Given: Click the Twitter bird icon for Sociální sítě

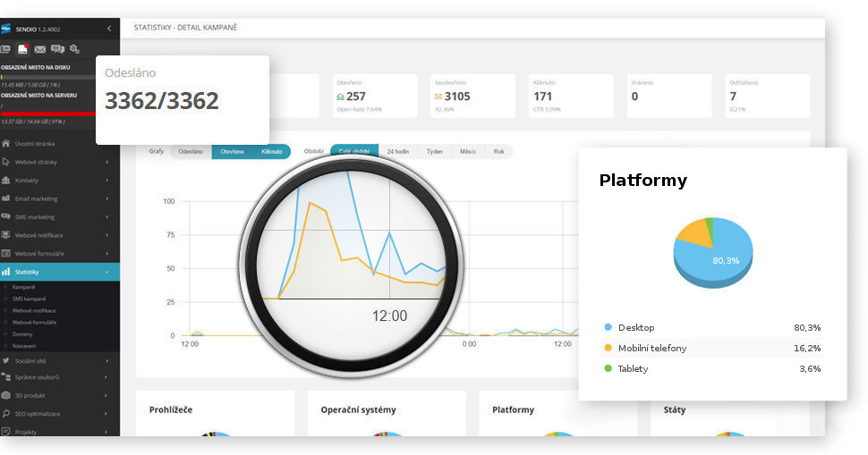Looking at the screenshot, I should 5,360.
